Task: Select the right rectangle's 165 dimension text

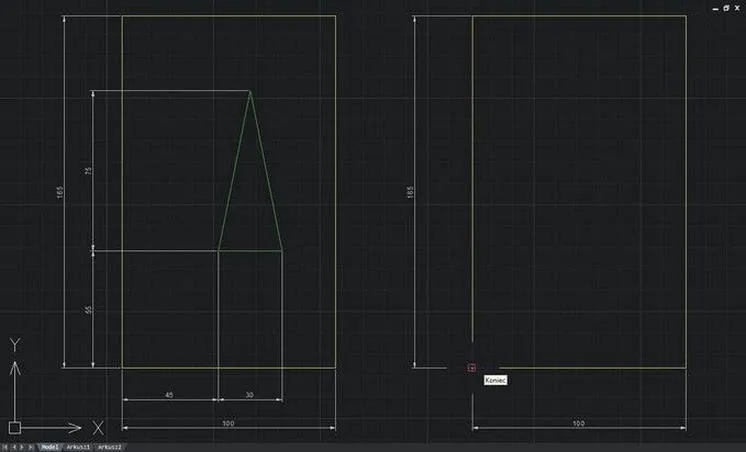Action: coord(410,192)
